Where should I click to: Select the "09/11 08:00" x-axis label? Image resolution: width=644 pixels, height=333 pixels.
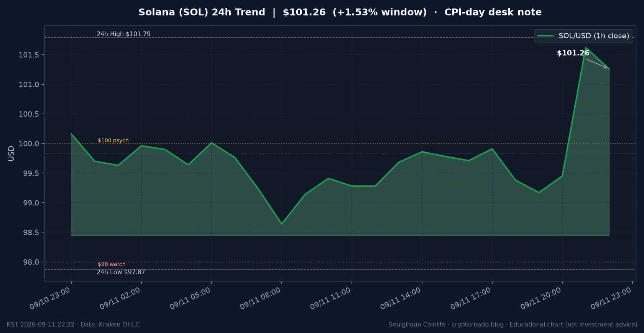point(261,298)
